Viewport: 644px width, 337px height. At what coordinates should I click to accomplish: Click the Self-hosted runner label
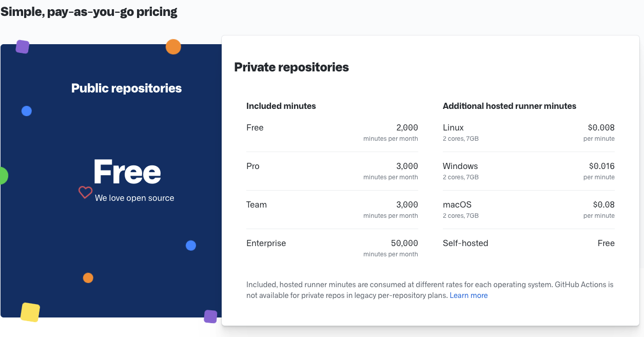[x=465, y=243]
